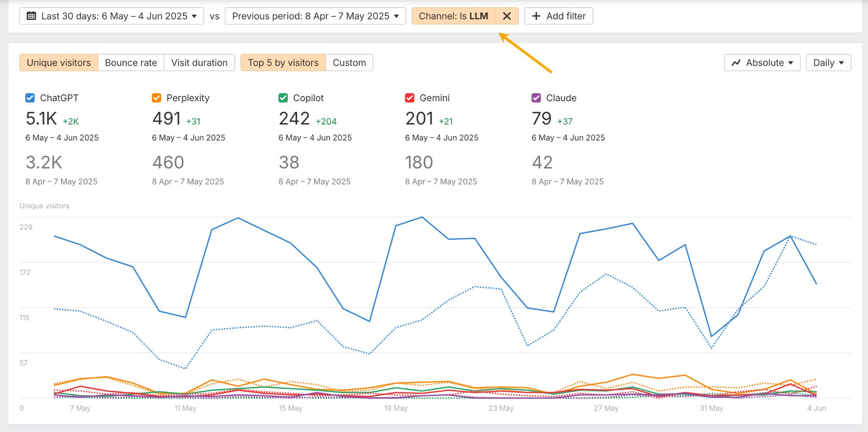Select the Custom tab
This screenshot has height=432, width=868.
point(349,62)
